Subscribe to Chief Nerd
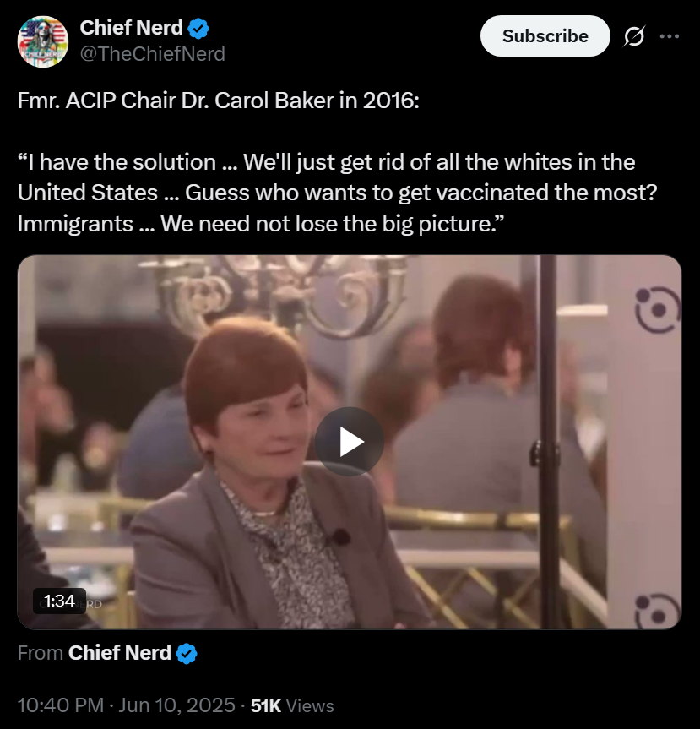The image size is (700, 729). 545,35
